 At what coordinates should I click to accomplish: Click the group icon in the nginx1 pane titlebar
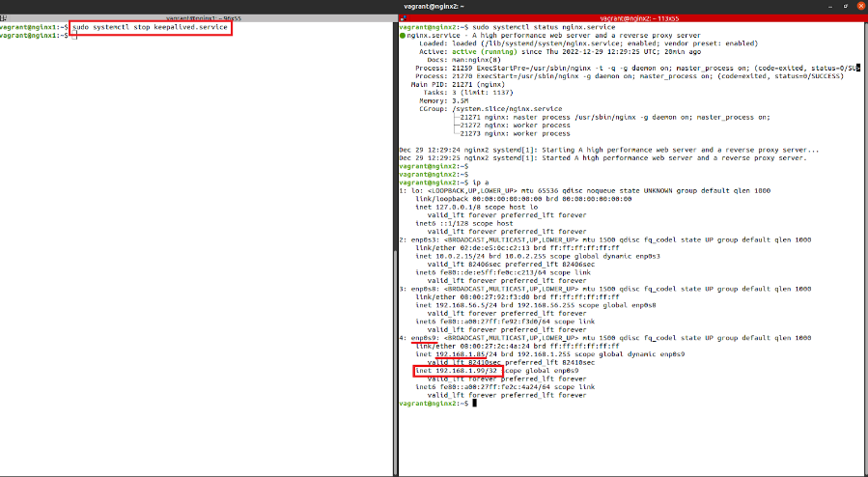[x=4, y=18]
